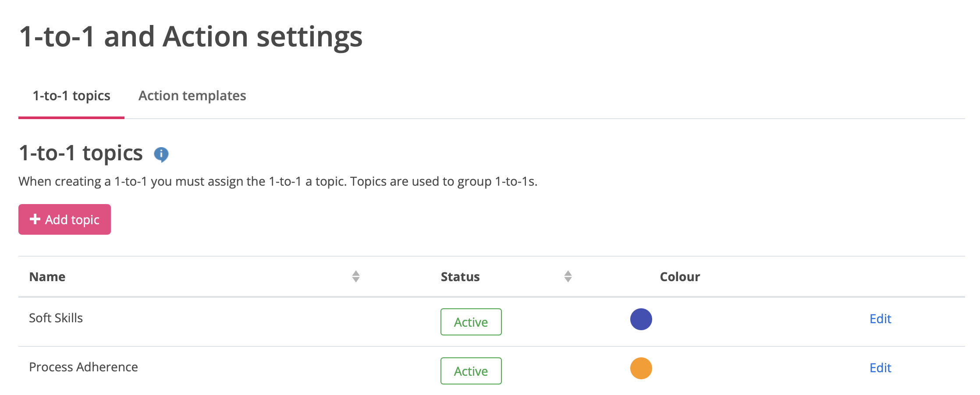Image resolution: width=980 pixels, height=395 pixels.
Task: Select the 1-to-1 topics tab
Action: coord(71,96)
